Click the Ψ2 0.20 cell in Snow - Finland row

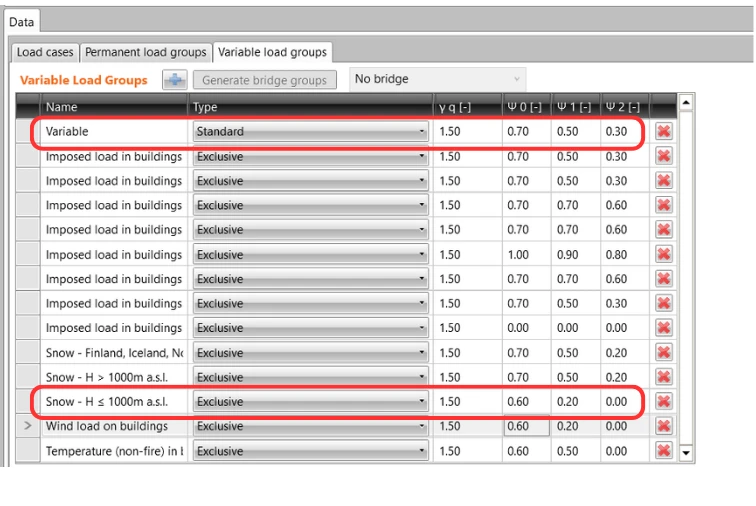point(625,353)
